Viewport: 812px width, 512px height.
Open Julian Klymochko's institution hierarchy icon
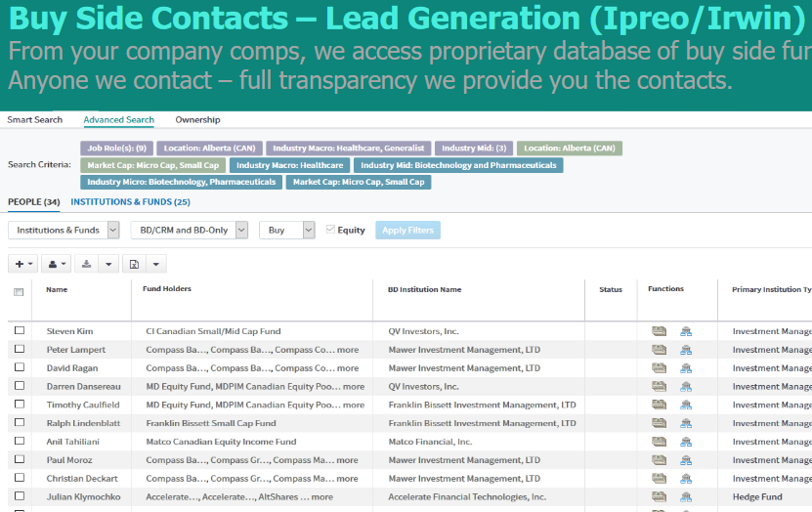click(686, 497)
